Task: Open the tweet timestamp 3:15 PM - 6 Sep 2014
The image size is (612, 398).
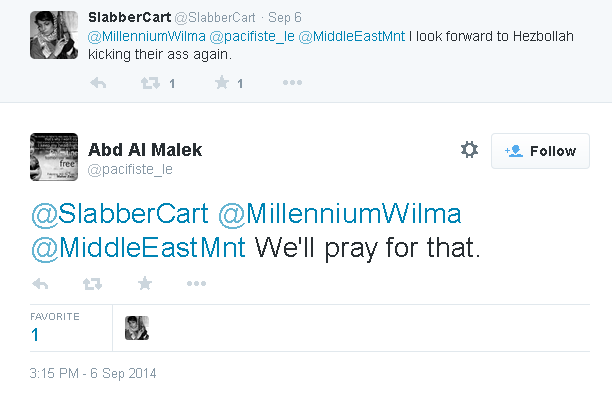Action: pyautogui.click(x=93, y=373)
